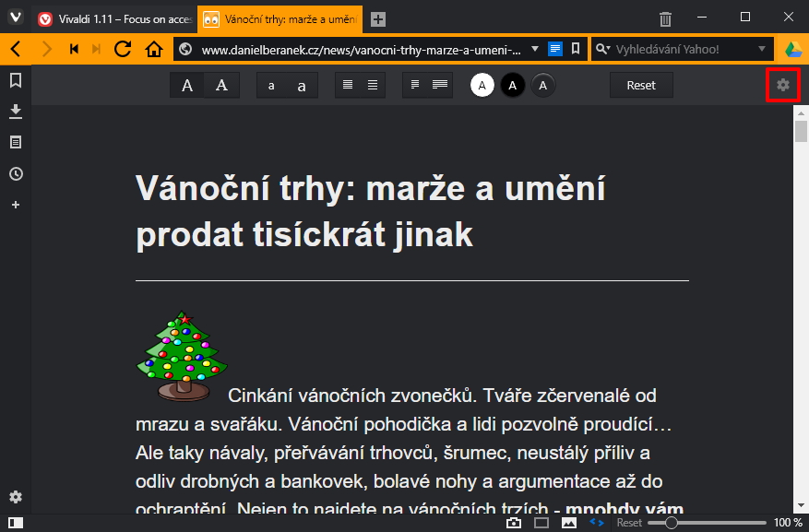This screenshot has width=809, height=532.
Task: Reset zoom in status bar
Action: click(629, 523)
